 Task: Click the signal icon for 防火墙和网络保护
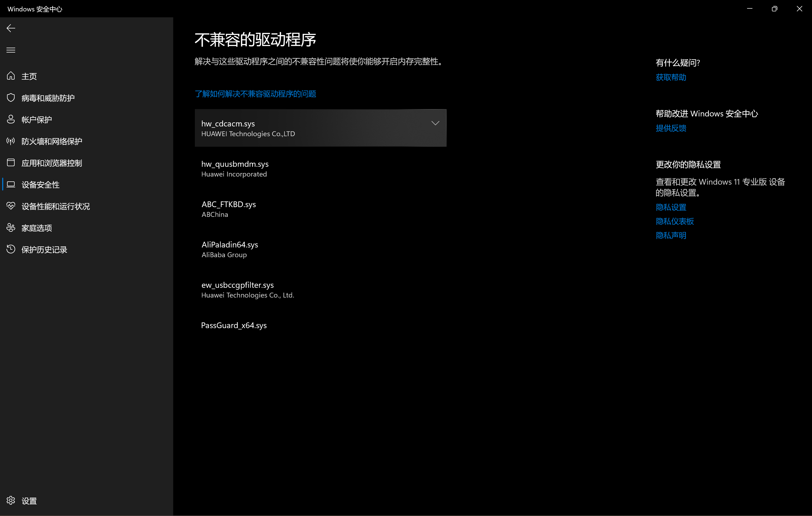click(11, 141)
